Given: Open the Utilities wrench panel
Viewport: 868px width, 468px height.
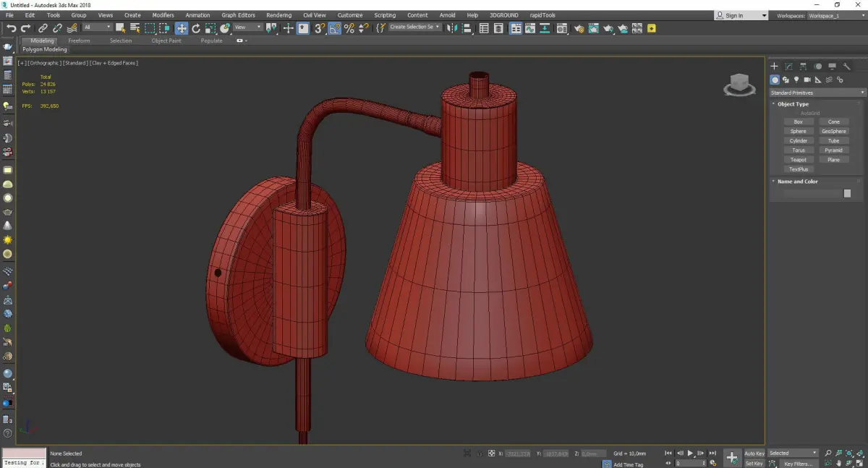Looking at the screenshot, I should pyautogui.click(x=846, y=67).
